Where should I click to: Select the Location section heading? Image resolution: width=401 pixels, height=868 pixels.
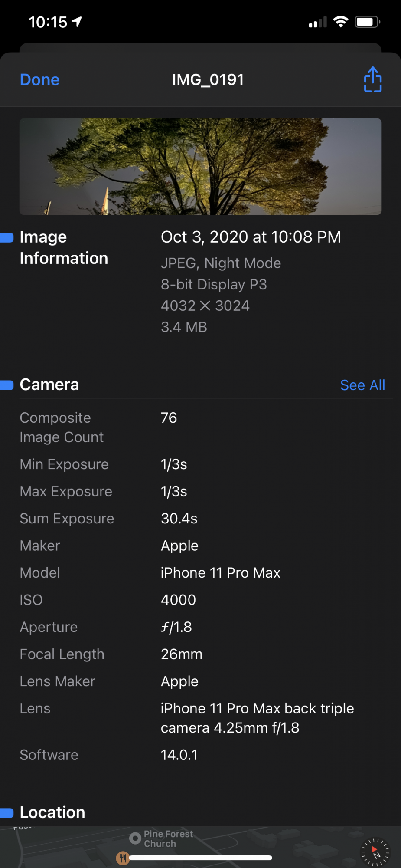click(52, 812)
